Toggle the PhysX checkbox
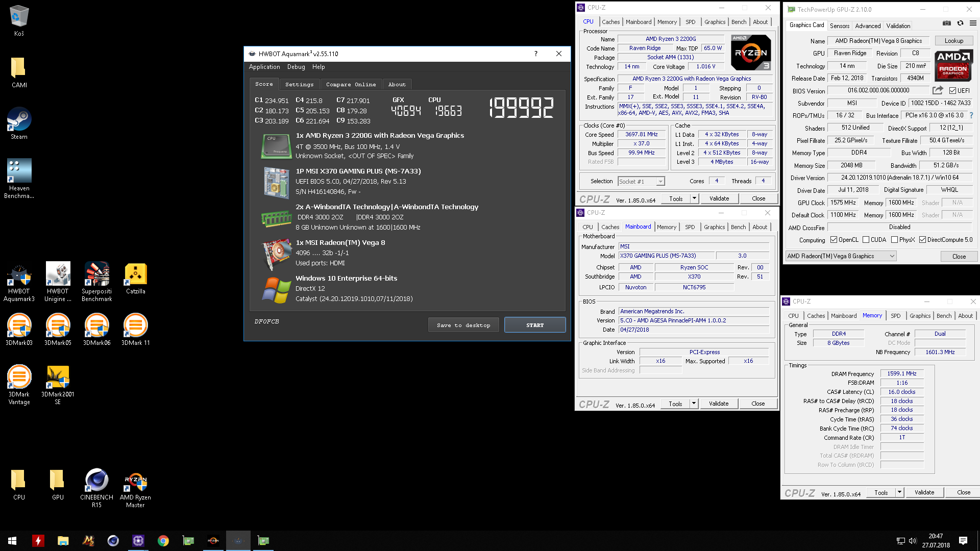980x551 pixels. pos(894,240)
